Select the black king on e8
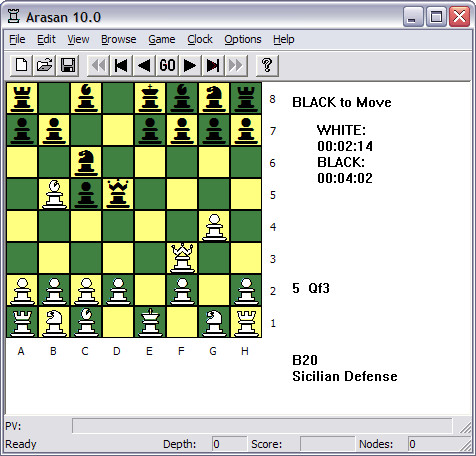 tap(150, 98)
